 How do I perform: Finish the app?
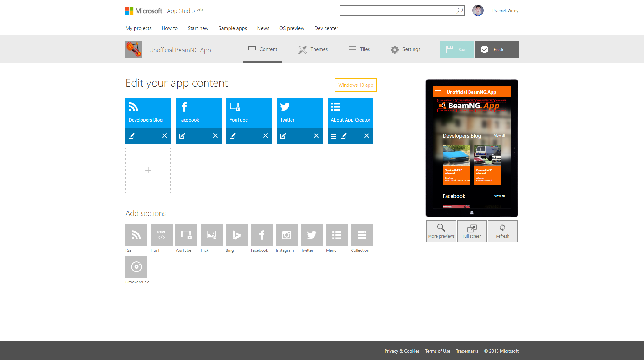pos(497,49)
